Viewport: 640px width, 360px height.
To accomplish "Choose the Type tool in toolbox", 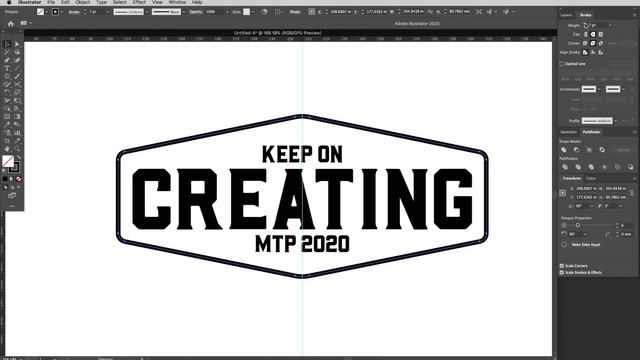I will coord(7,68).
